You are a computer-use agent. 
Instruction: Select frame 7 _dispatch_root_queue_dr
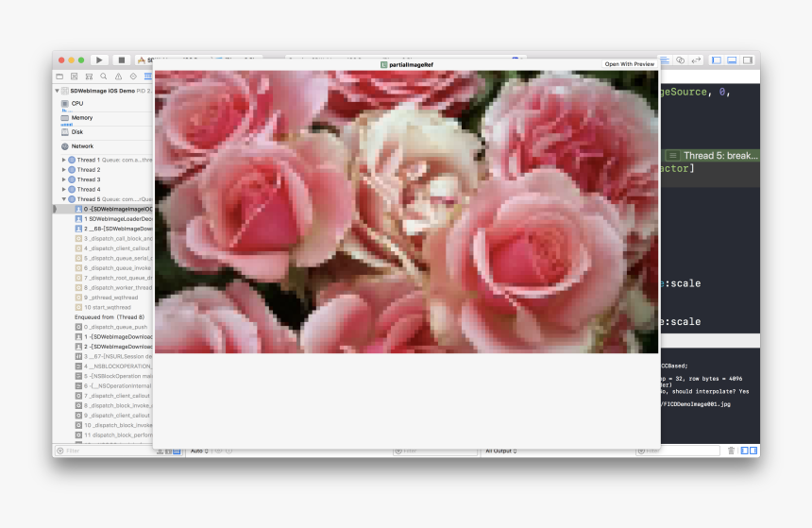tap(103, 278)
